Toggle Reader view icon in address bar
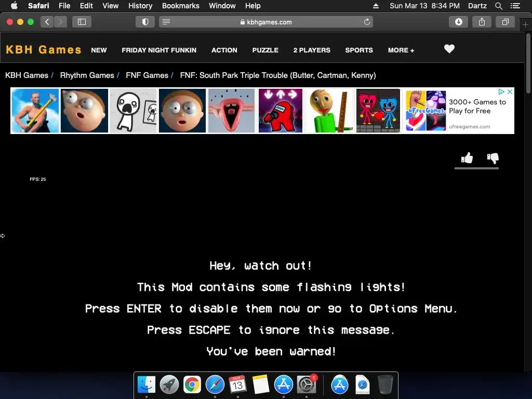The image size is (532, 399). point(166,22)
